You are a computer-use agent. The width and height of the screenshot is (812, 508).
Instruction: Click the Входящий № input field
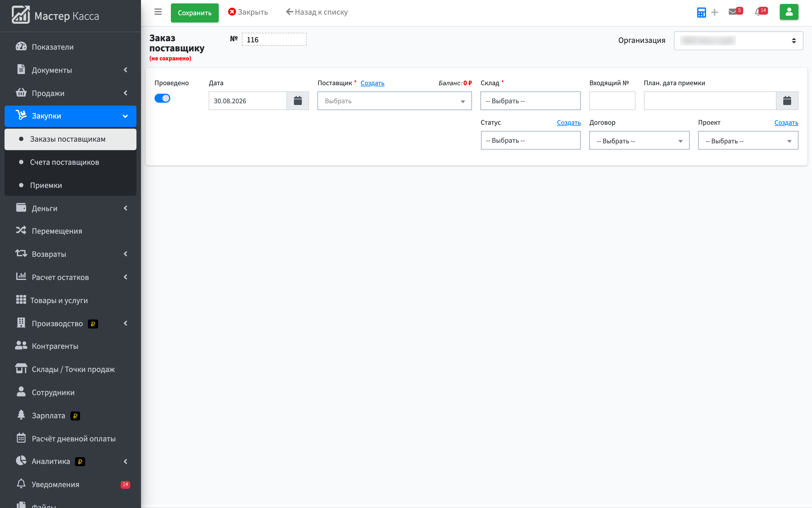click(612, 101)
